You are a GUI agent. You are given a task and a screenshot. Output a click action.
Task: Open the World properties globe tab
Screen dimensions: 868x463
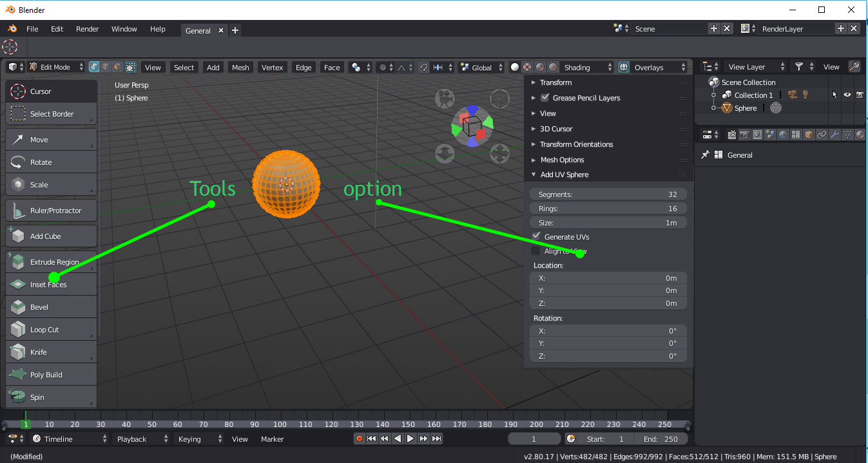(783, 135)
